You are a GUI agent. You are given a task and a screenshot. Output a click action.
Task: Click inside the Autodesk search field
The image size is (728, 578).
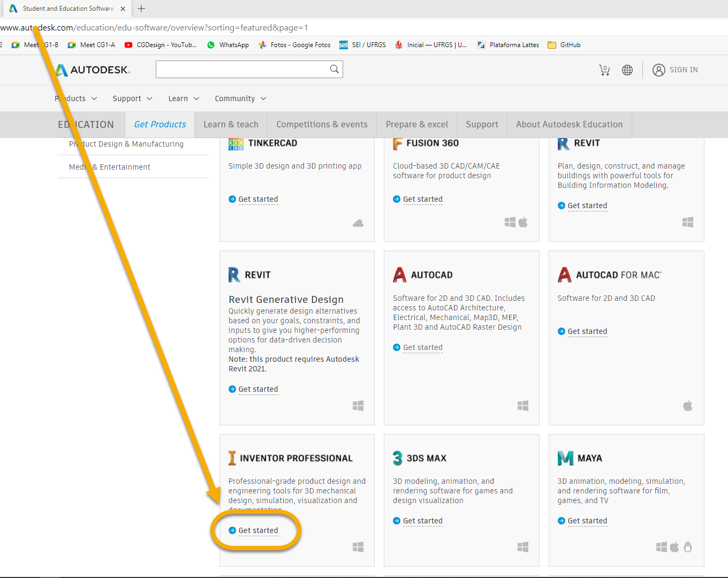click(242, 69)
